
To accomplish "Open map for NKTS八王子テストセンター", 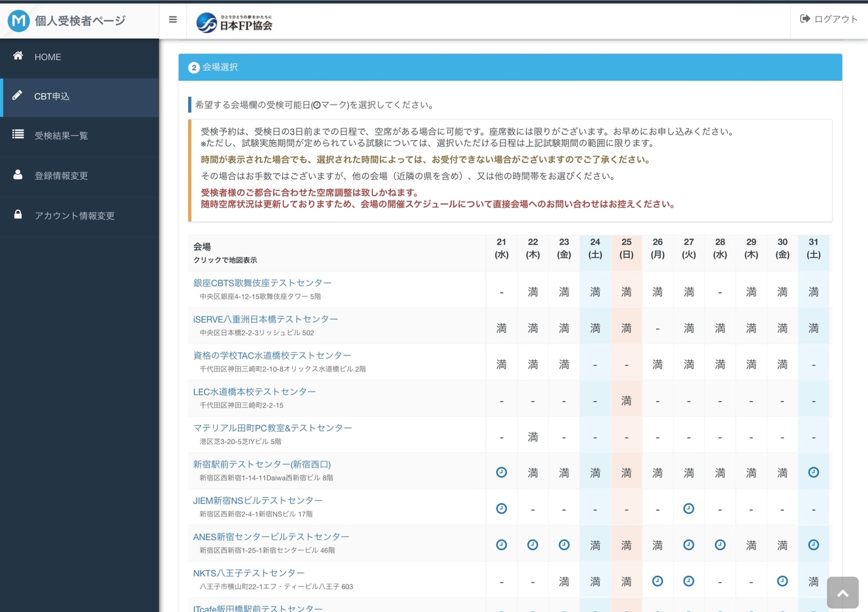I will tap(249, 573).
